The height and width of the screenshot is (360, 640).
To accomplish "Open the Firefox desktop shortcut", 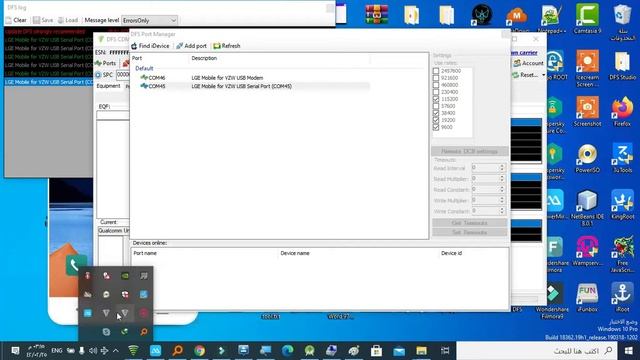I will [x=622, y=111].
